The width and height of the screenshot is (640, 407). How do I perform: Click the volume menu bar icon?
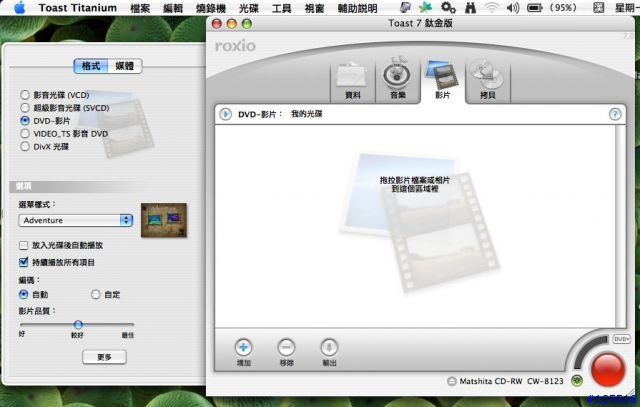coord(512,7)
